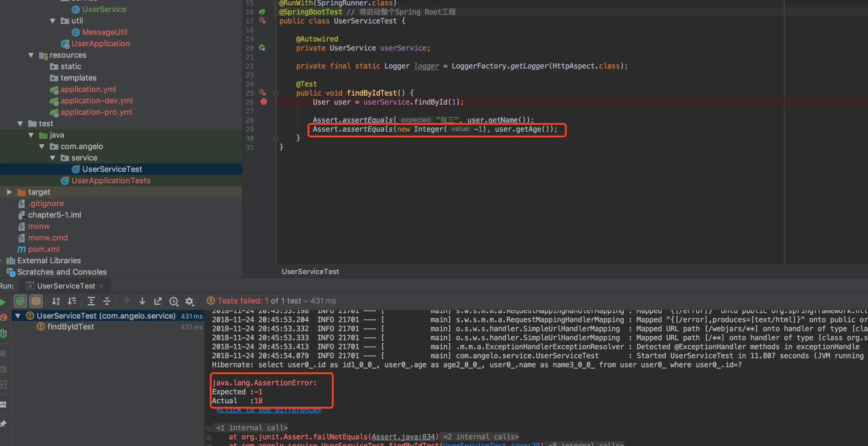Expand all test results
Viewport: 868px width, 446px height.
click(x=91, y=301)
